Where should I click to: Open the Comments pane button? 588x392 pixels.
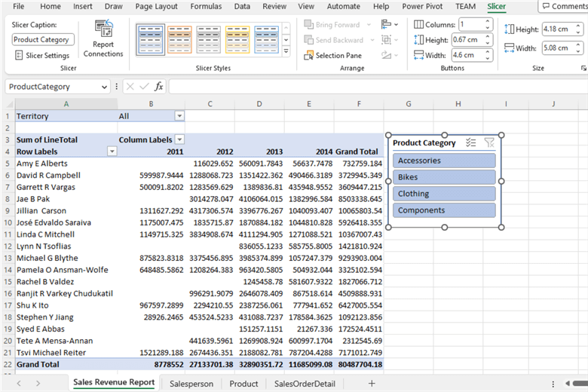coord(565,6)
